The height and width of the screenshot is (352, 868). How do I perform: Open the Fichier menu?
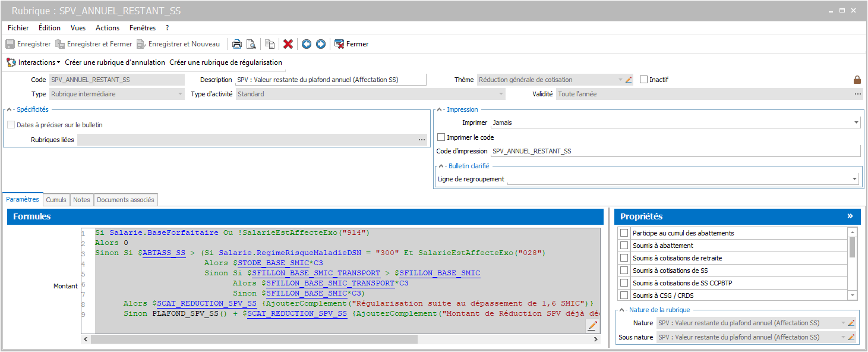click(x=18, y=28)
